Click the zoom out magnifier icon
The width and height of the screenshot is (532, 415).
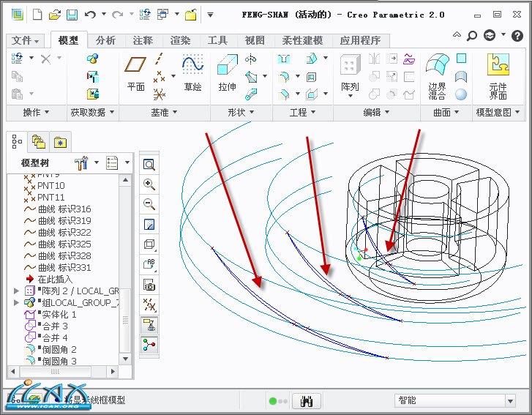pos(149,204)
